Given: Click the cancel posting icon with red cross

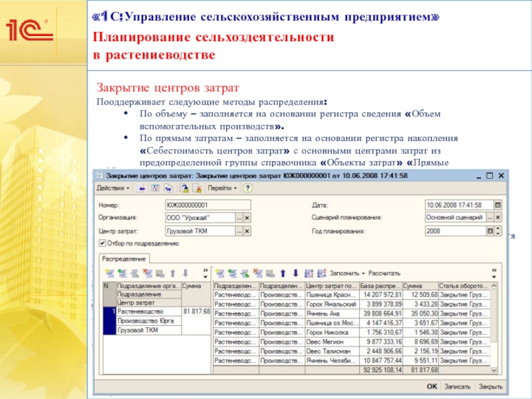Looking at the screenshot, I should [197, 188].
